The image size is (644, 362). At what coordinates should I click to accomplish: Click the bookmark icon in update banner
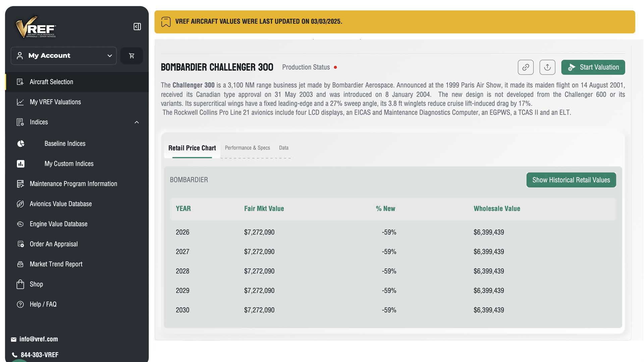point(166,22)
